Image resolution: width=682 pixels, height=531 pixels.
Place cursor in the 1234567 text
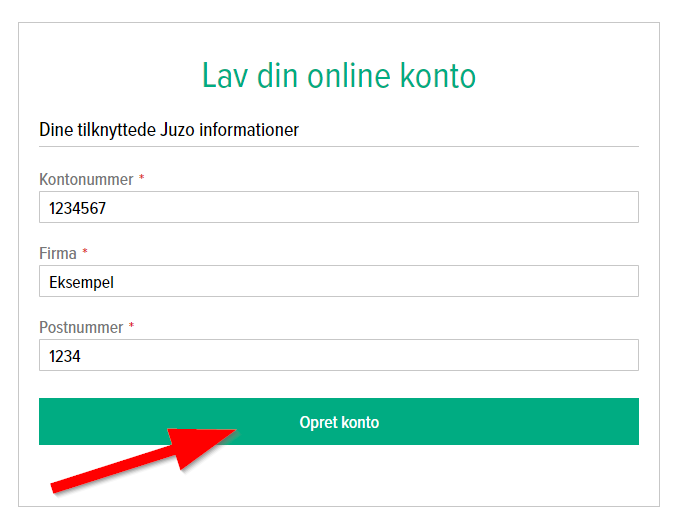78,208
